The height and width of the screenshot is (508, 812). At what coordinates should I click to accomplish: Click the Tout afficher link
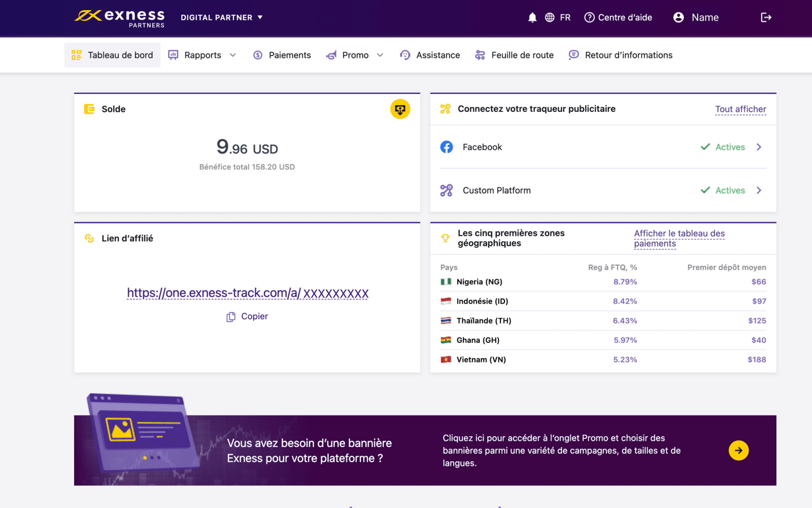tap(740, 109)
